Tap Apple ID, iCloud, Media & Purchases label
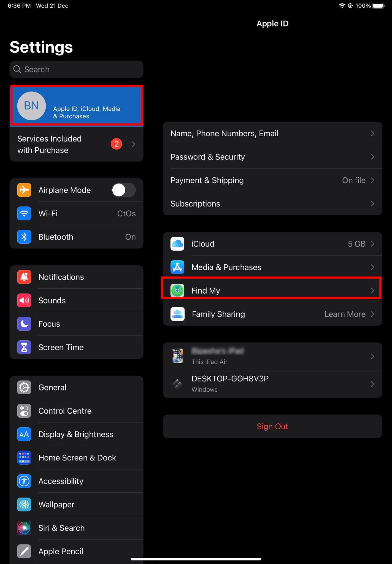This screenshot has width=392, height=564. (87, 112)
